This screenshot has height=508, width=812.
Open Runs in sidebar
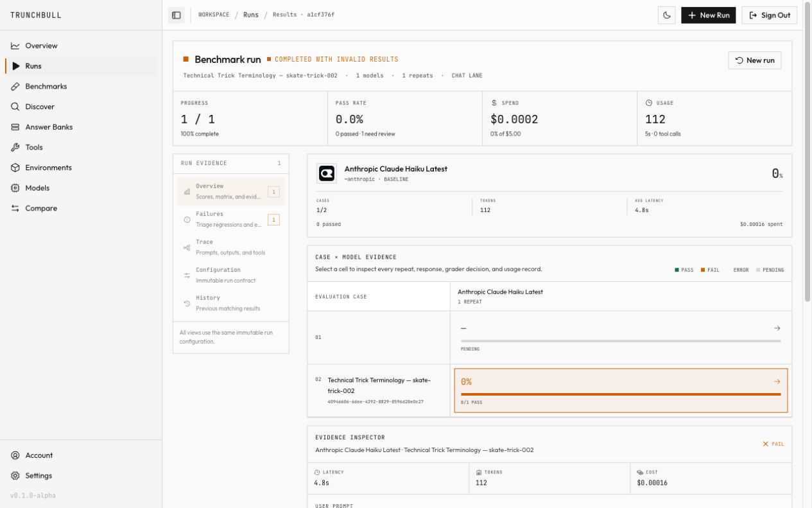[x=80, y=66]
